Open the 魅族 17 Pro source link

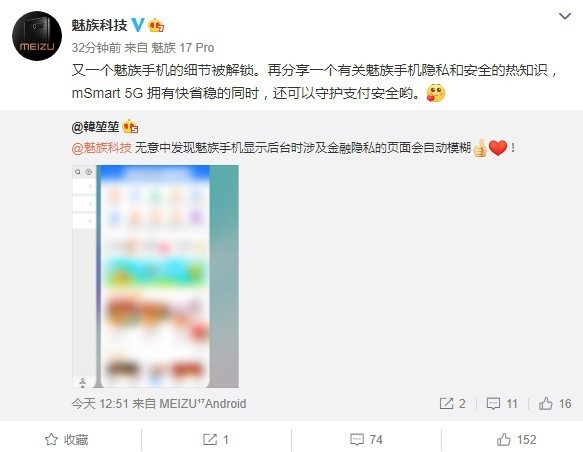point(183,48)
